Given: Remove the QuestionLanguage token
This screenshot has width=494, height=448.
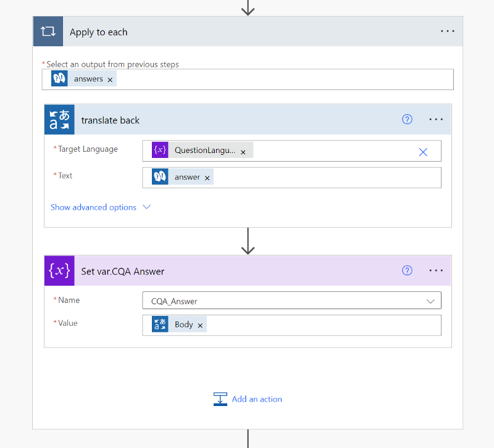Looking at the screenshot, I should 243,152.
